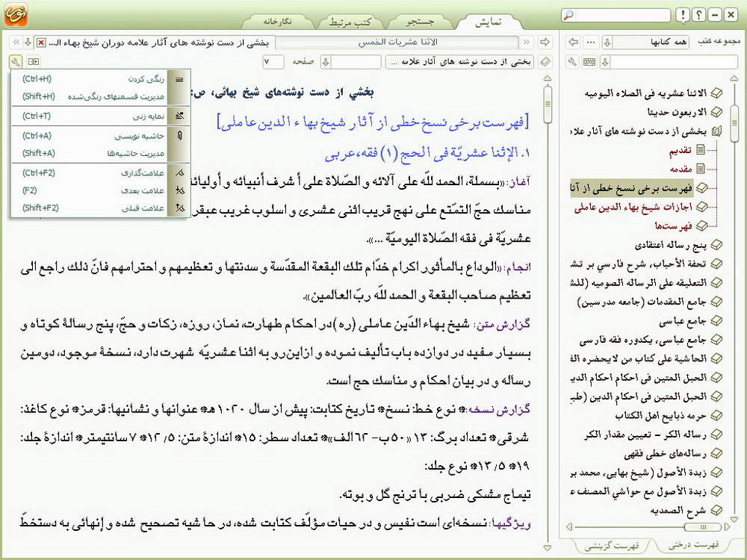Click the book list's vertical scrollbar thumb
Viewport: 747px width, 560px height.
coord(734,122)
